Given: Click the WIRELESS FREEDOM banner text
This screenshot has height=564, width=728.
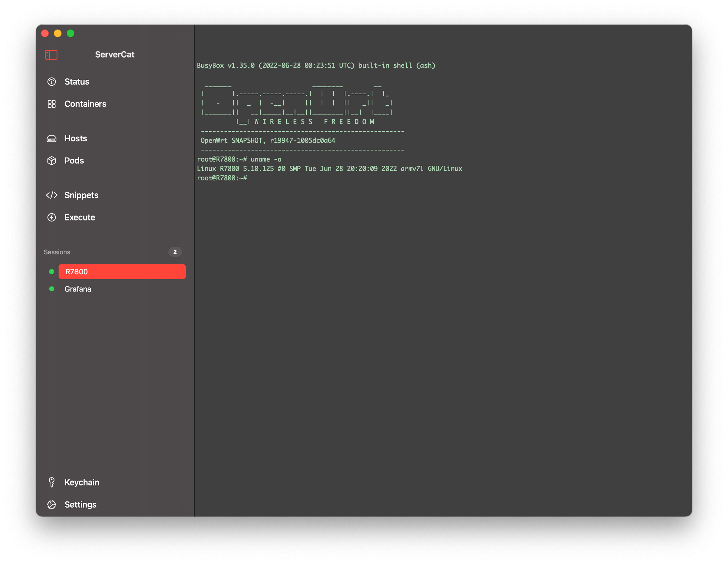Looking at the screenshot, I should 314,122.
